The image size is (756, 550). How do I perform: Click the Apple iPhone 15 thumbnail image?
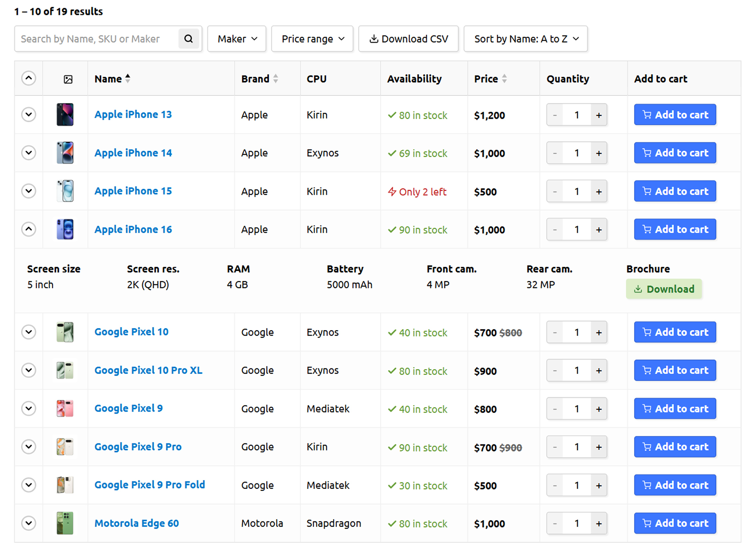tap(65, 191)
